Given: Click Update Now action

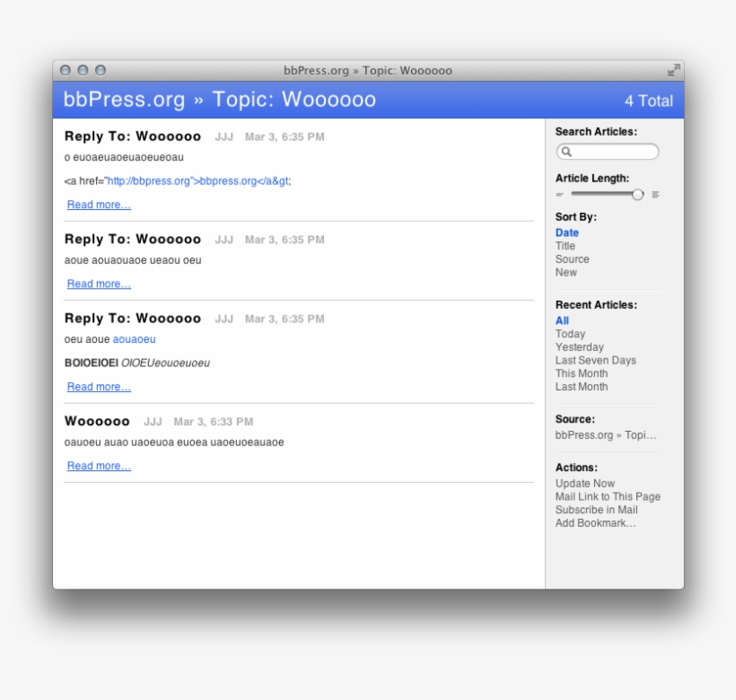Looking at the screenshot, I should [585, 484].
